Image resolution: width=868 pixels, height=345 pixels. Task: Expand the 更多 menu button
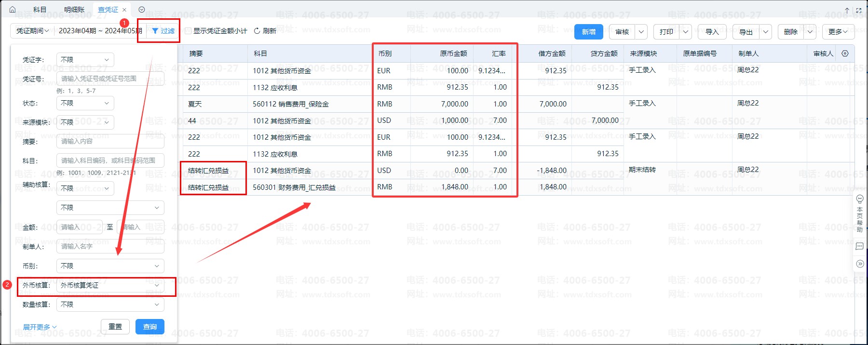point(838,32)
